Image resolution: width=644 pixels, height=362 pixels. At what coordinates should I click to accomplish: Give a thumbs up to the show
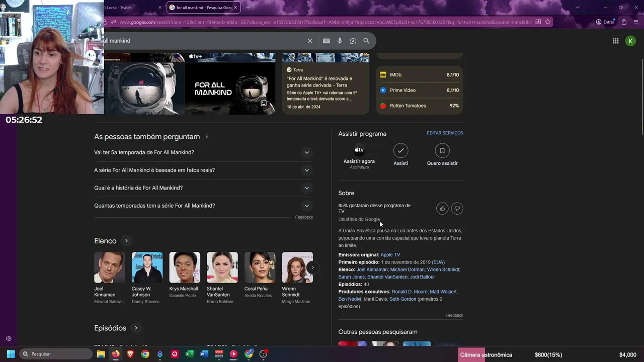pyautogui.click(x=442, y=209)
